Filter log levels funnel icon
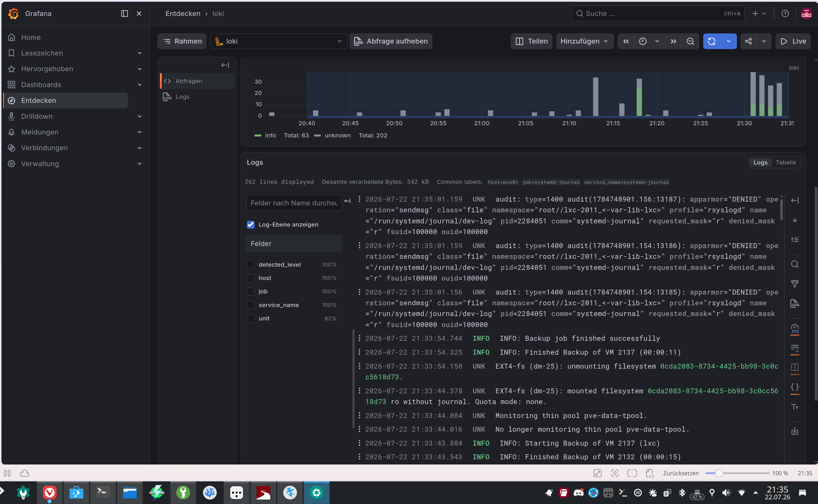Screen dimensions: 818x504 pyautogui.click(x=795, y=284)
